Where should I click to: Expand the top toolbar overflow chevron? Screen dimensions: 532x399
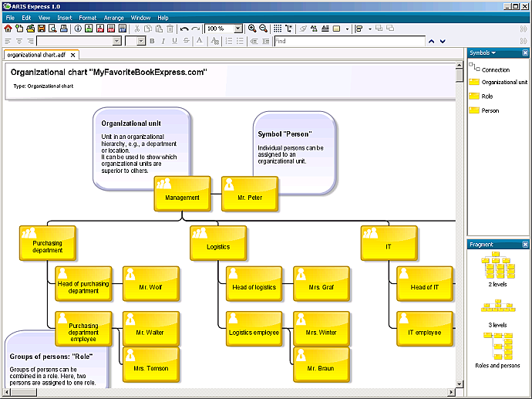pos(524,29)
